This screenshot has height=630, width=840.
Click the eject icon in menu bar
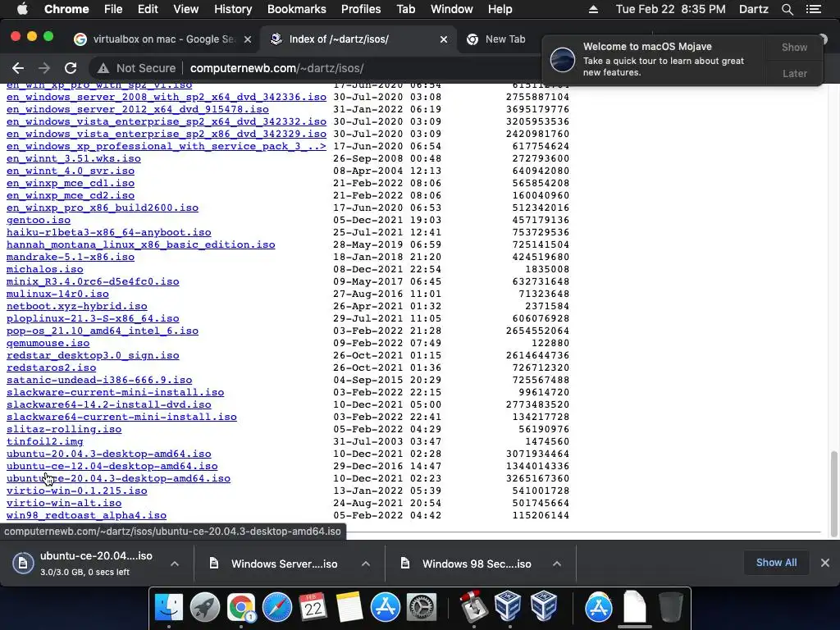pos(593,9)
